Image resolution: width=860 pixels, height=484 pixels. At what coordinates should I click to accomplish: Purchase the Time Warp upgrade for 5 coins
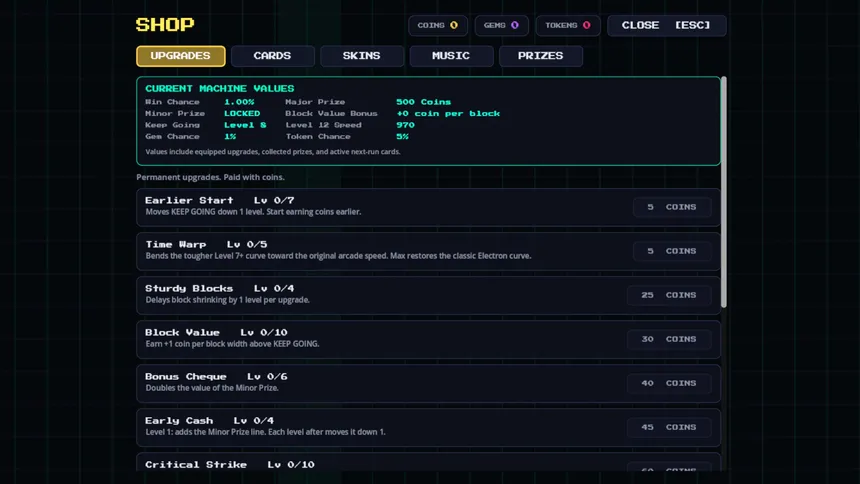pos(672,251)
